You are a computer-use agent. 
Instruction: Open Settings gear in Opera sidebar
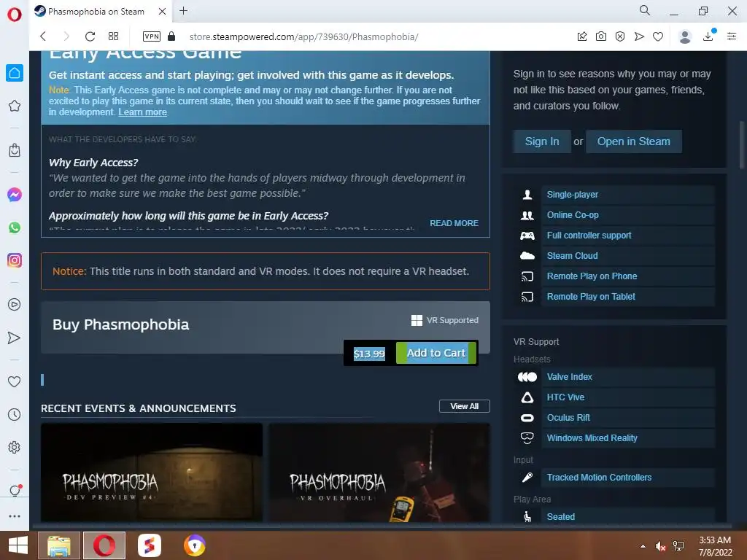[x=15, y=447]
